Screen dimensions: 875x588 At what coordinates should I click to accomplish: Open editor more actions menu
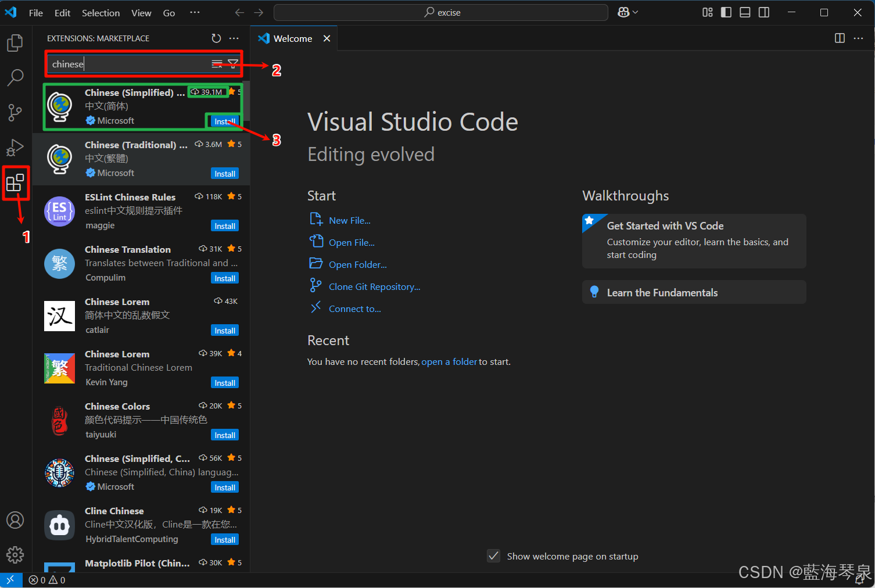point(858,38)
